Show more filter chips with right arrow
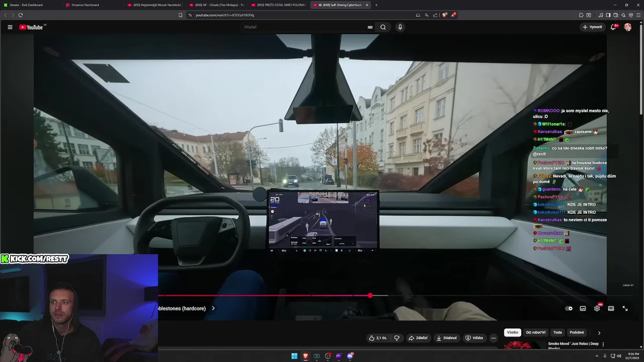 [x=599, y=333]
